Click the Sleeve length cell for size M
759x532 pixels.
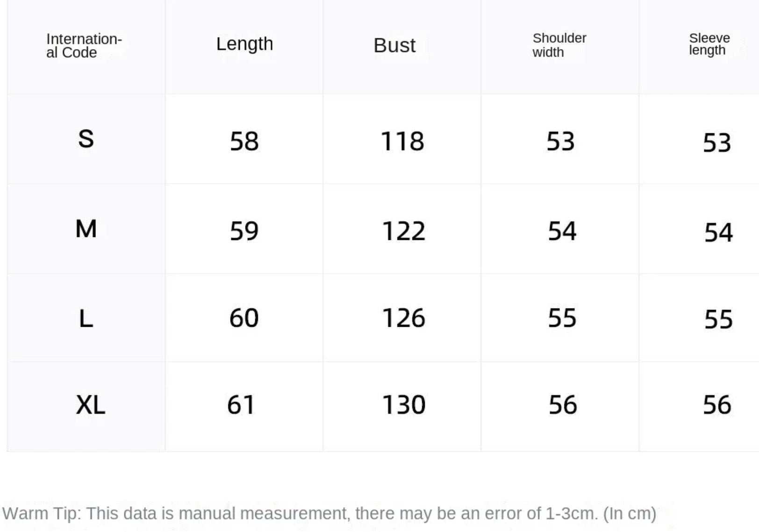pos(718,232)
